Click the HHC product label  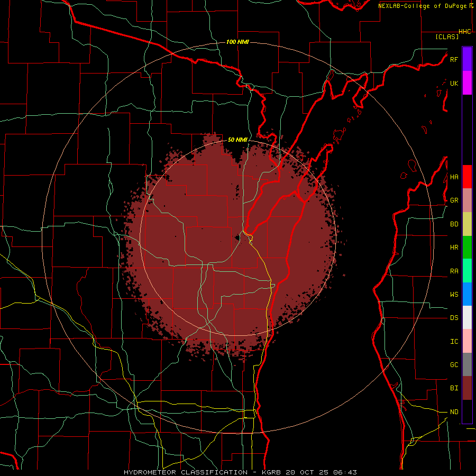point(464,32)
